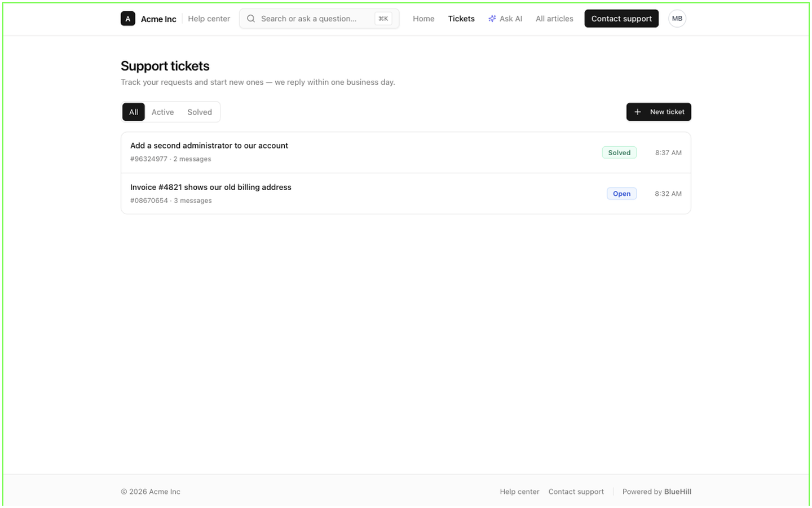The image size is (812, 508).
Task: Click the Solved status badge
Action: tap(619, 152)
